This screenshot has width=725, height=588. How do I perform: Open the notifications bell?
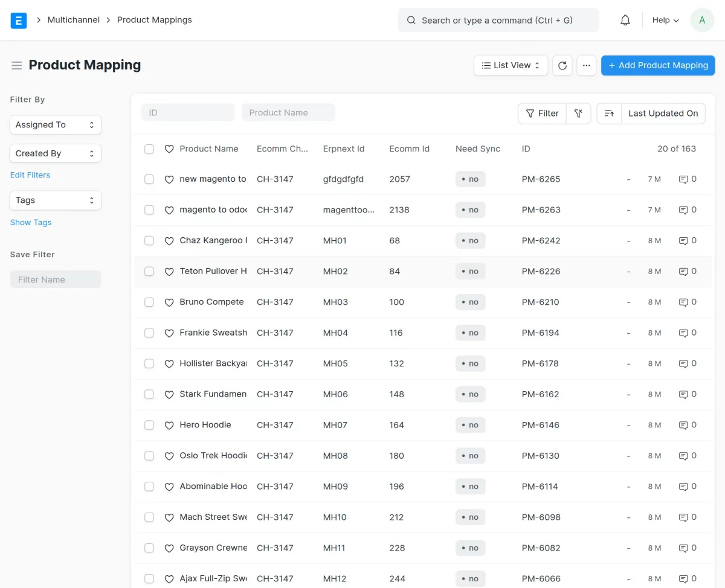625,21
